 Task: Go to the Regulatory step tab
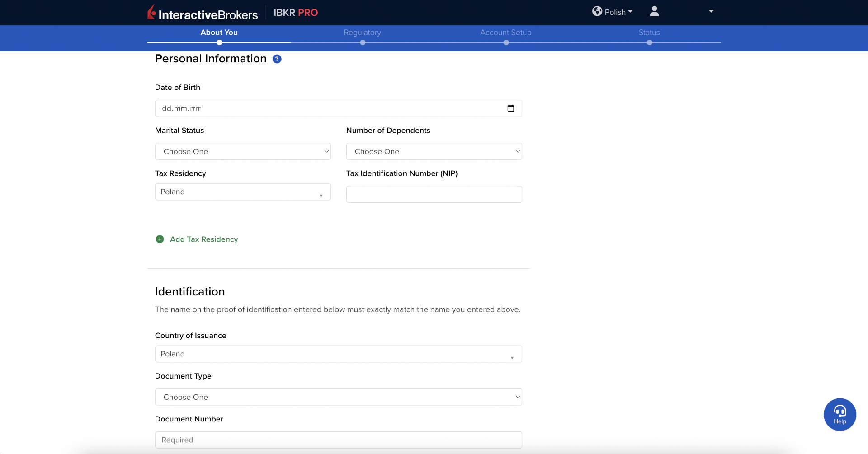click(x=362, y=33)
